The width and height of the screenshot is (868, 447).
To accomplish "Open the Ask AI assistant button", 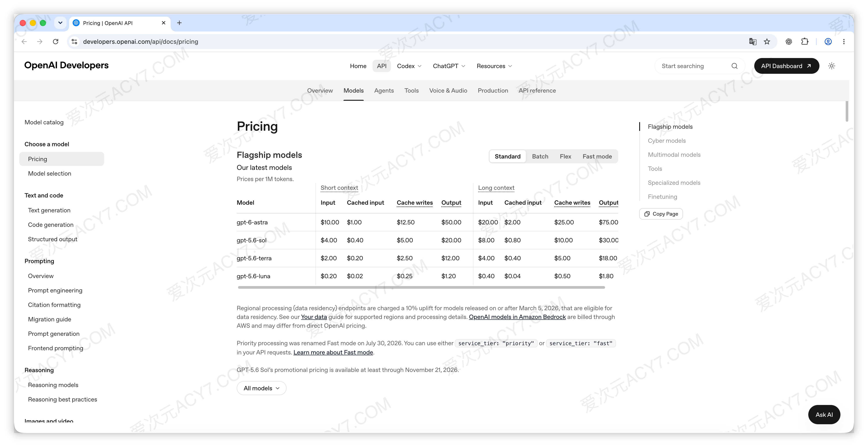I will tap(824, 415).
